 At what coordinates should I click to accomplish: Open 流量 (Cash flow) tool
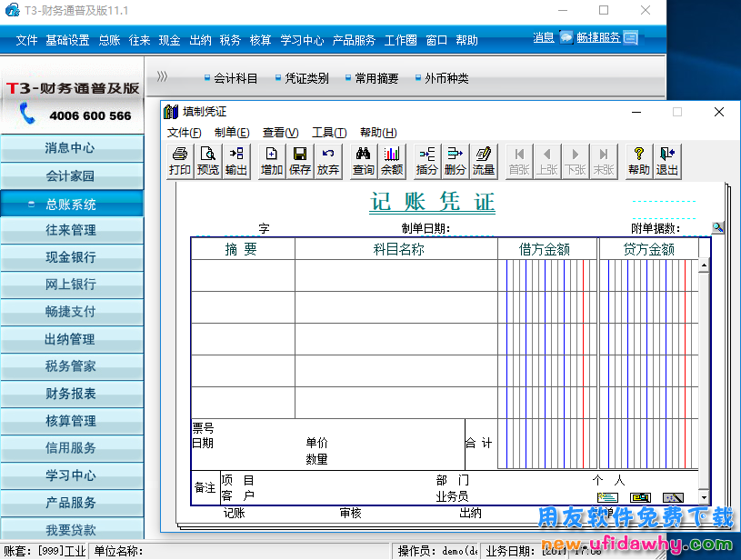click(x=484, y=161)
